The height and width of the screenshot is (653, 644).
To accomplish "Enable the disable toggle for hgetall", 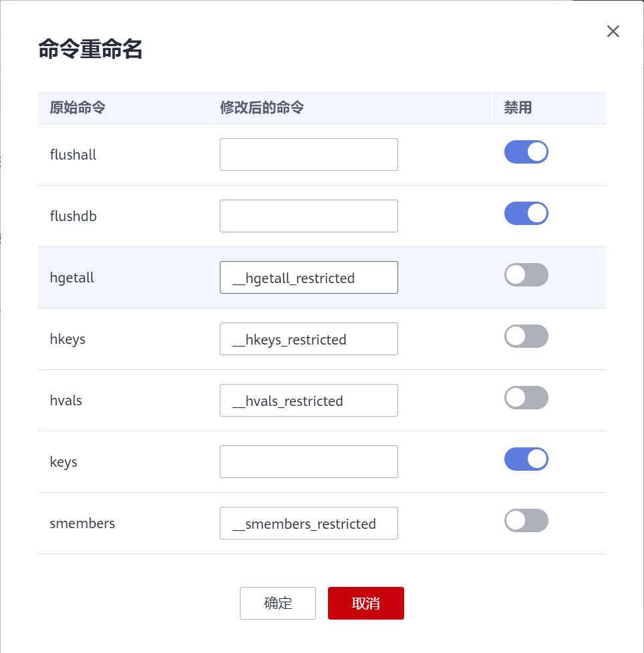I will click(x=526, y=274).
